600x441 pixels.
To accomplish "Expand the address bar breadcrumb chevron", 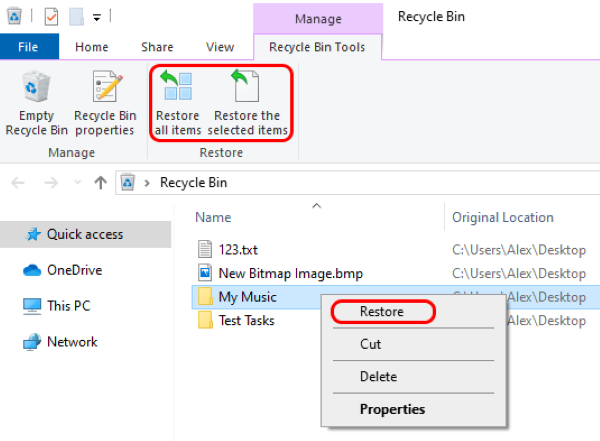I will point(148,182).
